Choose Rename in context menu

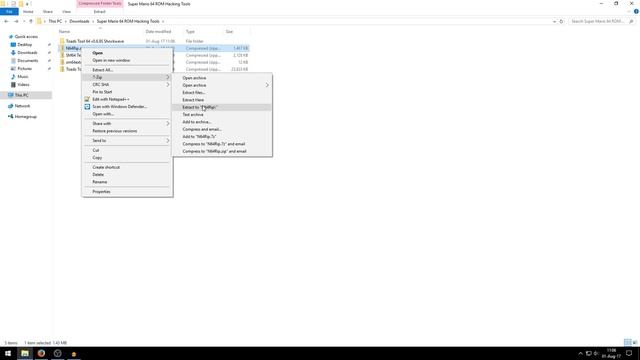point(127,182)
